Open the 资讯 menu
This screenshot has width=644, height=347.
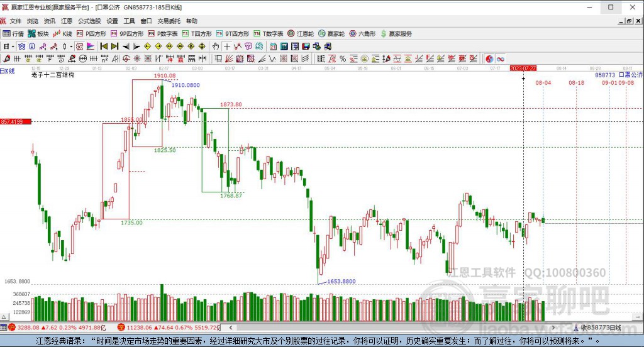point(49,21)
